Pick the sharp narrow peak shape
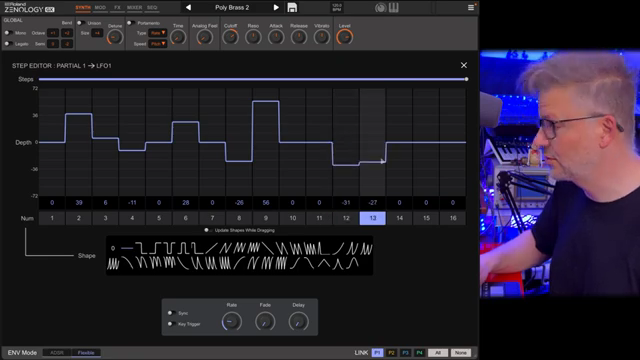 338,263
